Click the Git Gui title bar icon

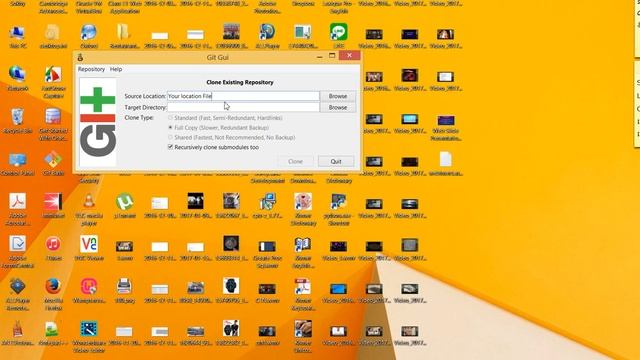pyautogui.click(x=80, y=57)
